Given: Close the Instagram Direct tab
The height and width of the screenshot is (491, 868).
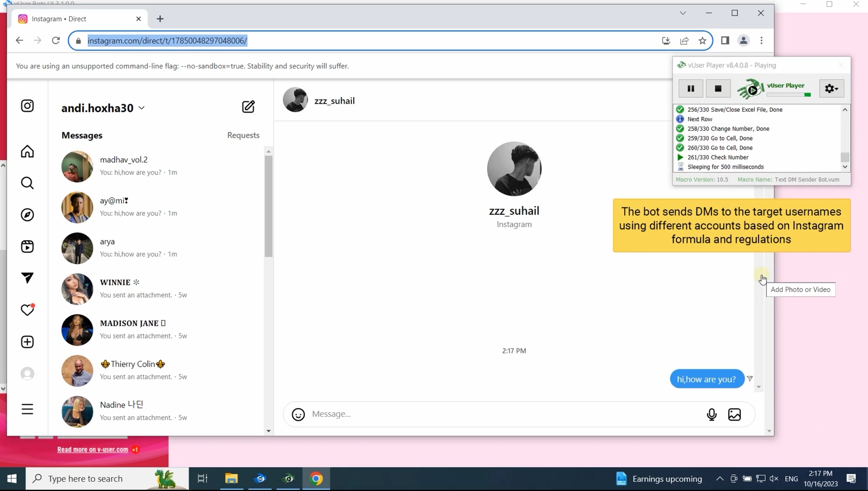Looking at the screenshot, I should (139, 19).
